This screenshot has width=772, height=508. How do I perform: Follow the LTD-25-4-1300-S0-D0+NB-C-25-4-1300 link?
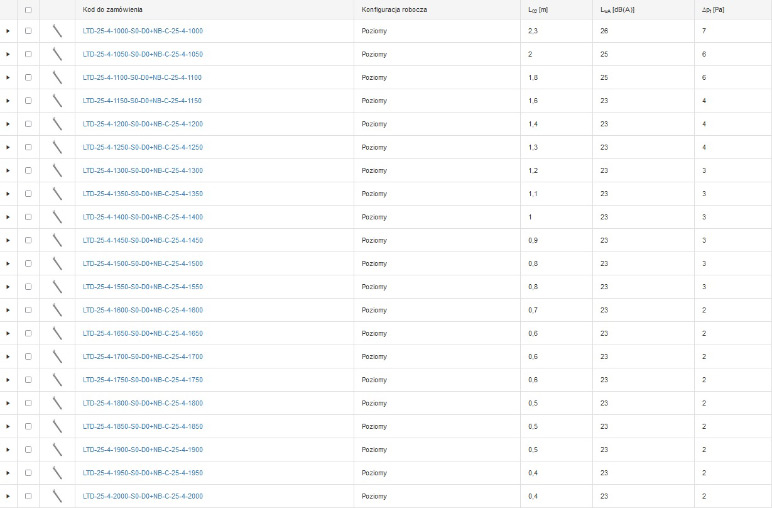coord(143,170)
